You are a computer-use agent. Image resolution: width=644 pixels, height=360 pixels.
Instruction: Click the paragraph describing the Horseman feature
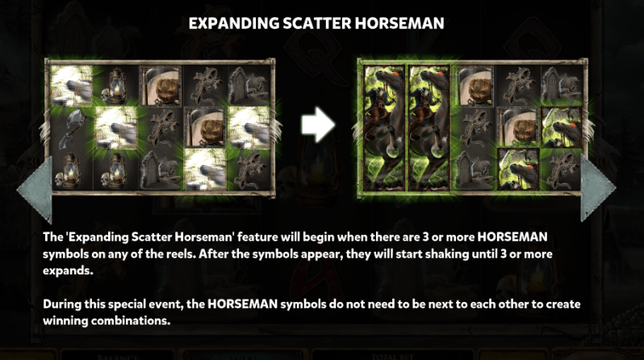297,253
